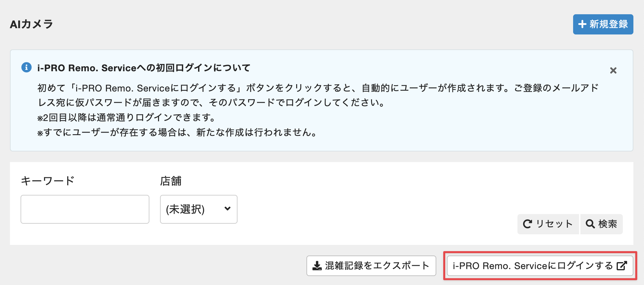Click the blue info icon in the notice
644x285 pixels.
pos(27,67)
